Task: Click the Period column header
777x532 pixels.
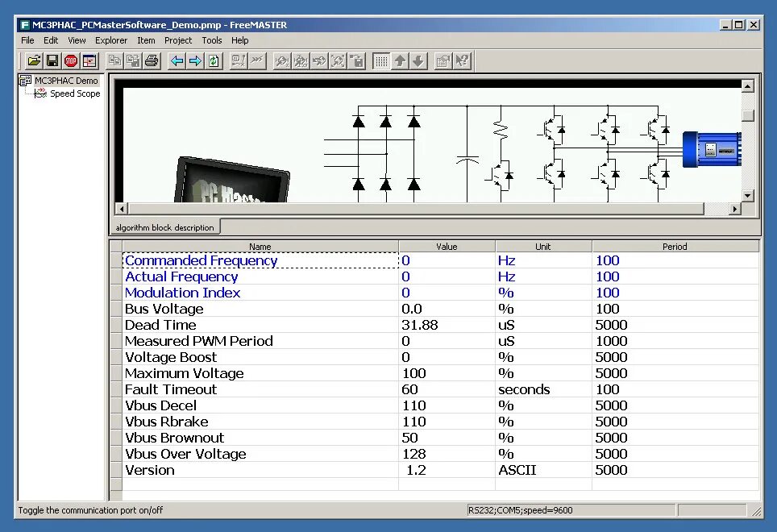Action: tap(675, 246)
